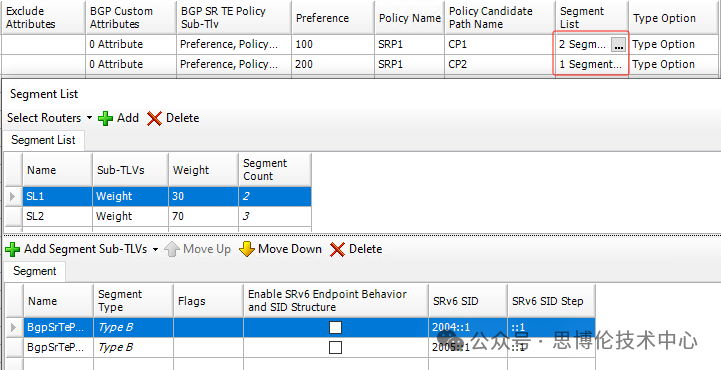Switch to the Segment tab
Screen dimensions: 721x370
click(x=35, y=271)
